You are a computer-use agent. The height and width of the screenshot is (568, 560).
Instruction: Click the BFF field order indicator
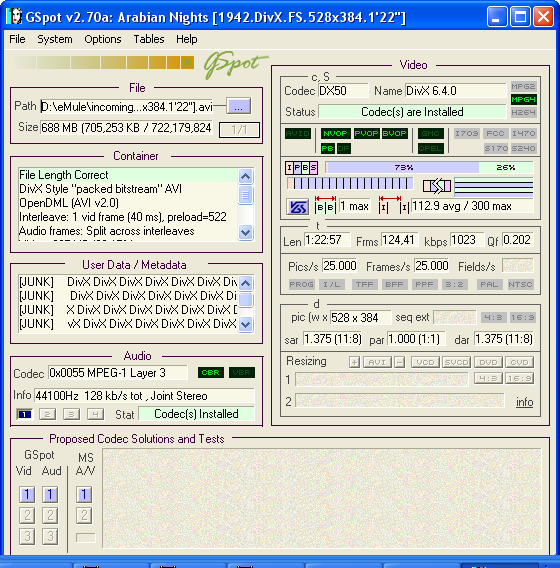[x=394, y=284]
